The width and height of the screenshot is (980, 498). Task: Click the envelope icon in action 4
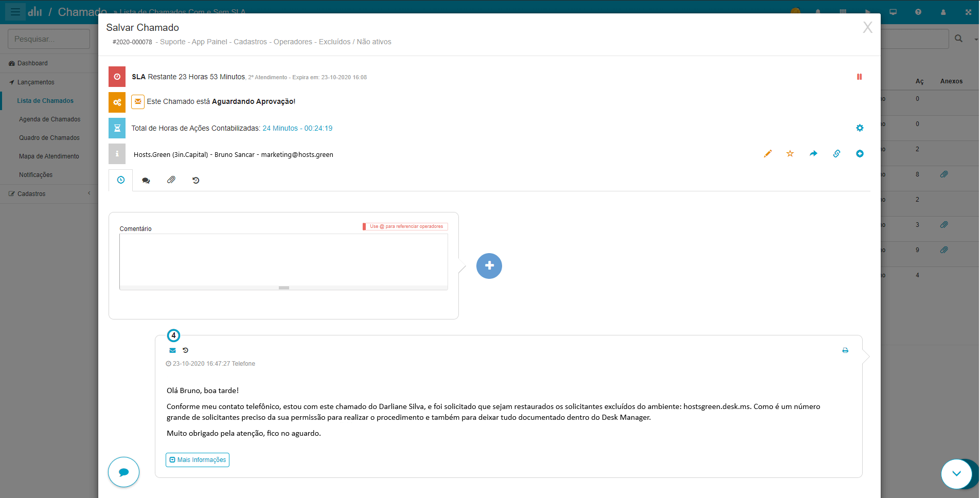172,350
